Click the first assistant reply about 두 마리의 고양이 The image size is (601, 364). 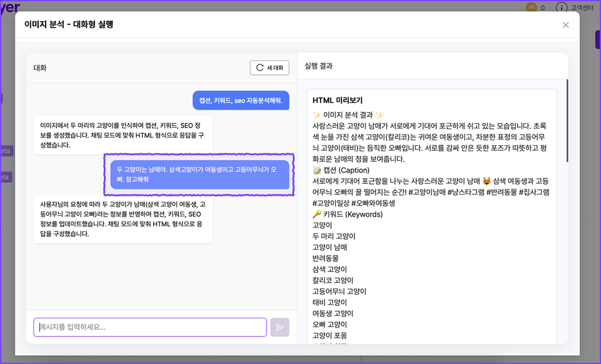[123, 135]
